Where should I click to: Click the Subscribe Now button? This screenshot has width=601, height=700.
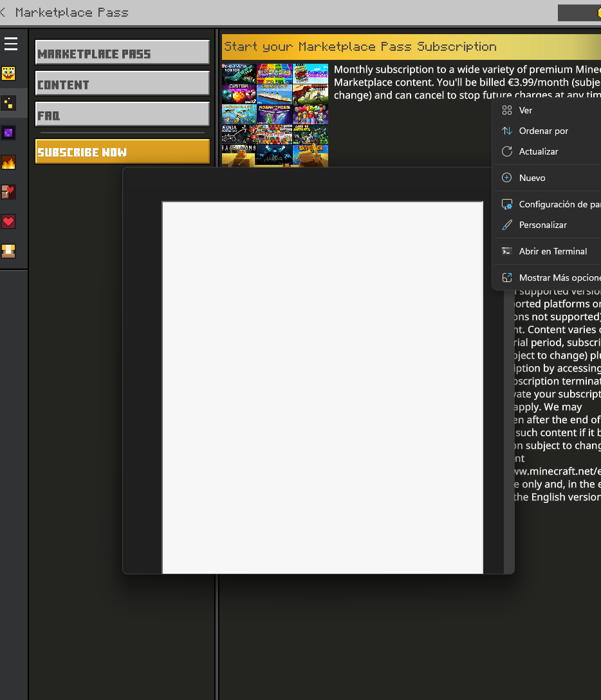(122, 151)
